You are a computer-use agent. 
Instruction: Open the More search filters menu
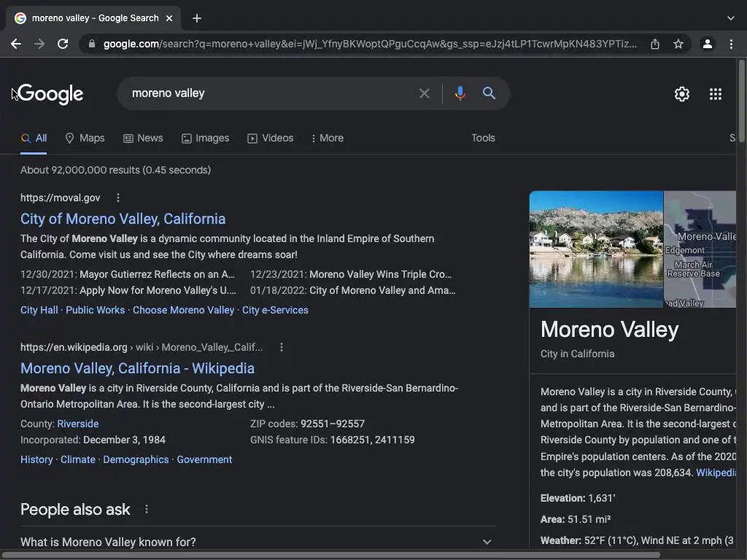(x=328, y=138)
